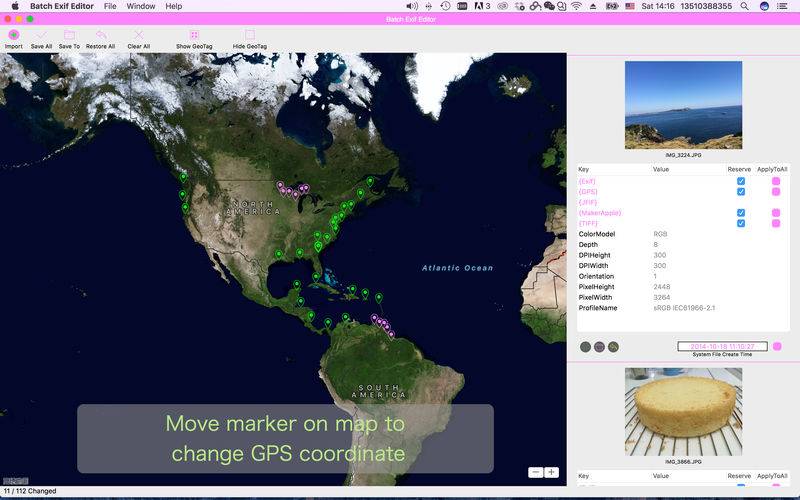Click the DPIWidth row
Viewport: 800px width, 500px height.
click(683, 266)
